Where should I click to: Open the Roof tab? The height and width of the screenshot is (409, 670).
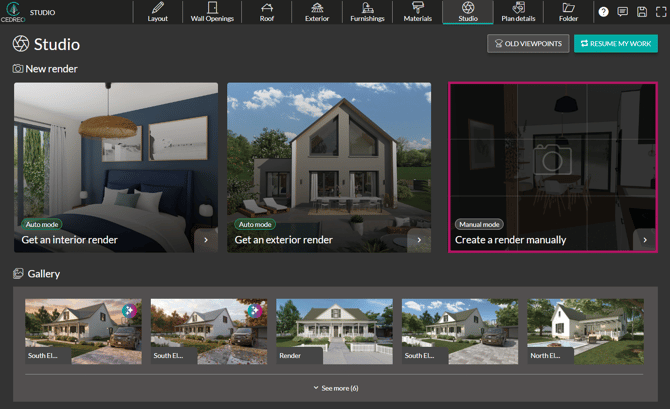pos(267,12)
